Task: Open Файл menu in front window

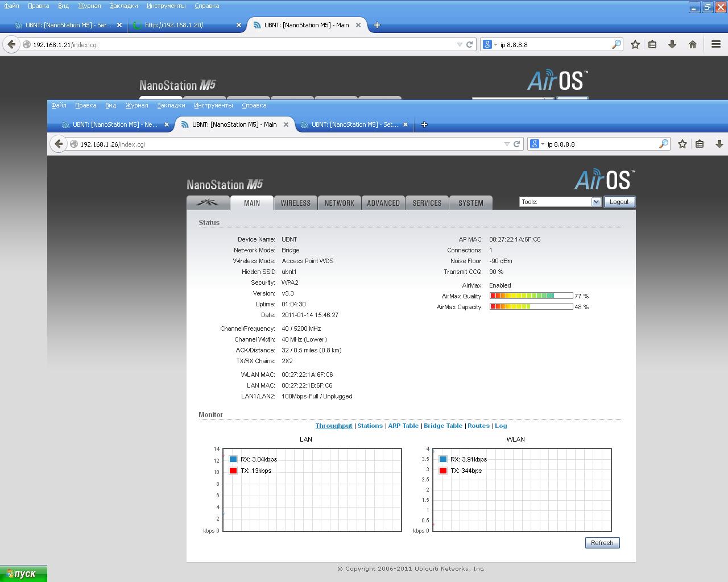Action: pyautogui.click(x=59, y=105)
